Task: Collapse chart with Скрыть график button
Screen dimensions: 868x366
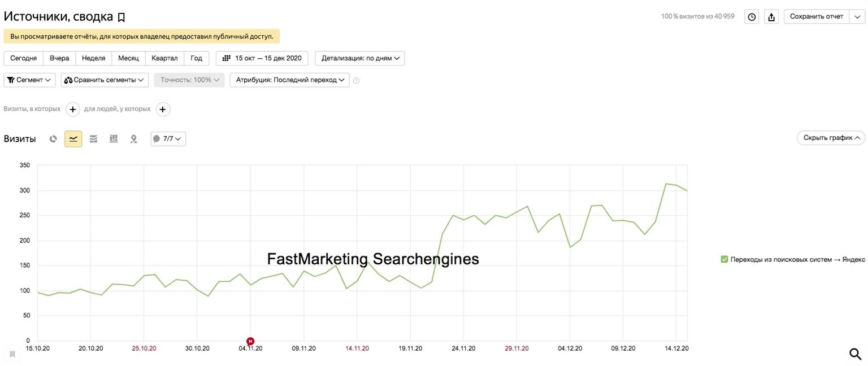Action: click(831, 138)
